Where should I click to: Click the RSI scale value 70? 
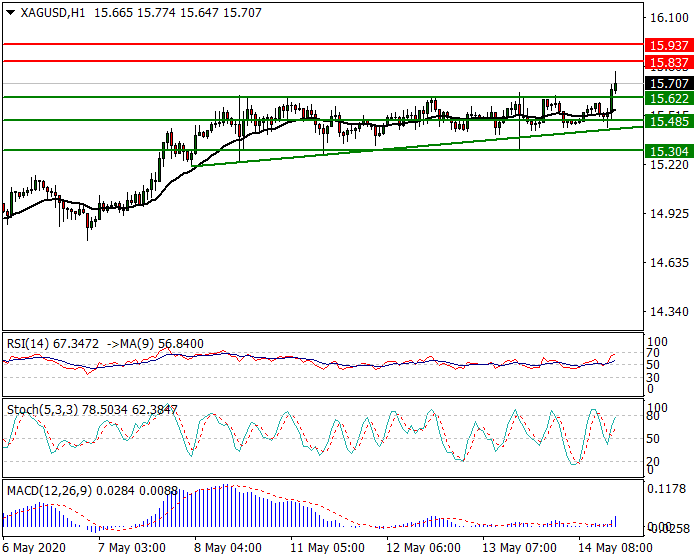click(x=653, y=353)
